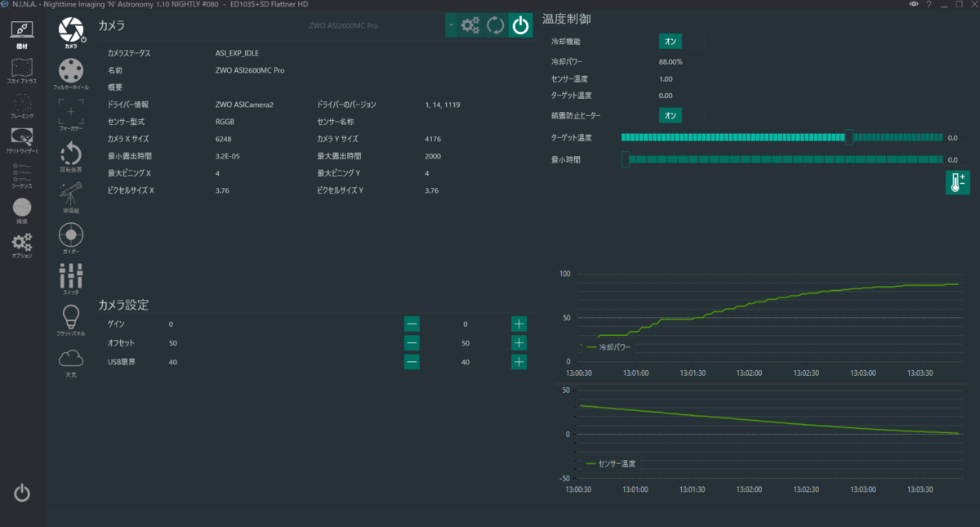This screenshot has width=980, height=527.
Task: Select the スイッチ (Switch) icon
Action: 71,279
